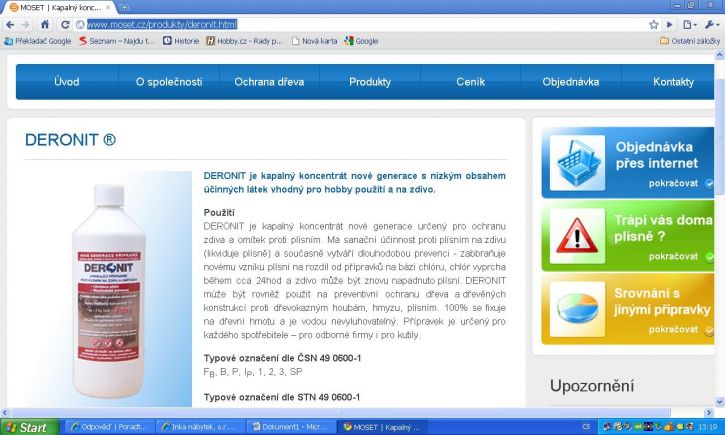Switch to Inka nábytek taskbar window
The width and height of the screenshot is (725, 435).
point(200,427)
